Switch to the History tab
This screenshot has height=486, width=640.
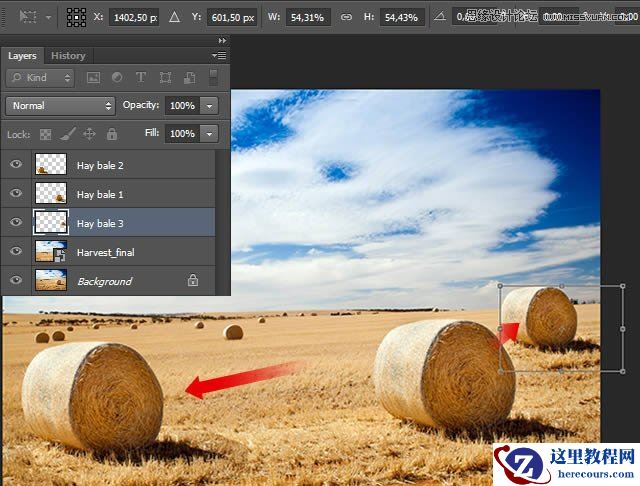[68, 56]
